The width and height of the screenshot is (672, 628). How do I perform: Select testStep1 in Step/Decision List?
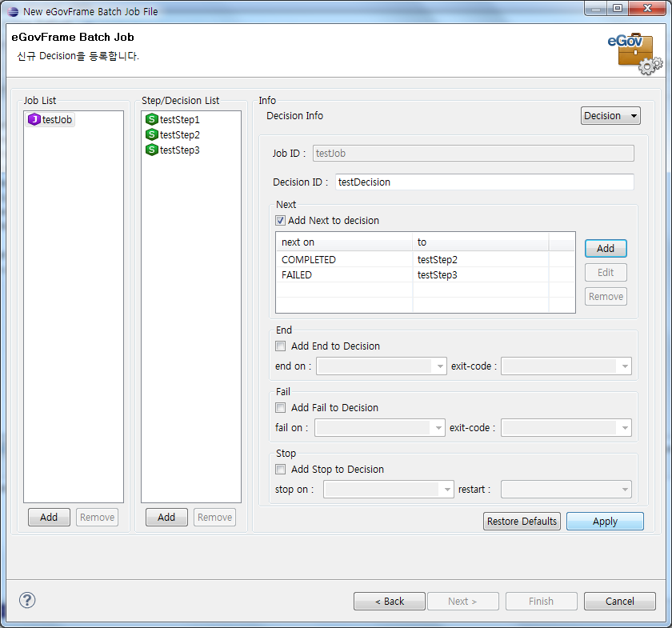click(173, 119)
